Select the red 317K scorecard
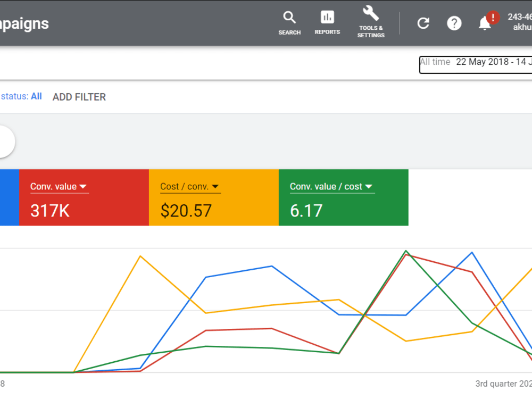This screenshot has width=532, height=399. [x=84, y=197]
